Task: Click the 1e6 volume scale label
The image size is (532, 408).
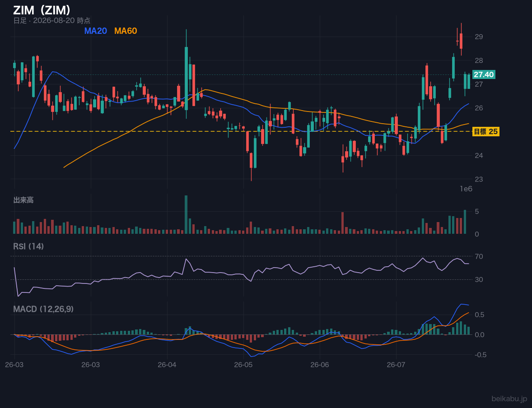Action: pyautogui.click(x=466, y=189)
